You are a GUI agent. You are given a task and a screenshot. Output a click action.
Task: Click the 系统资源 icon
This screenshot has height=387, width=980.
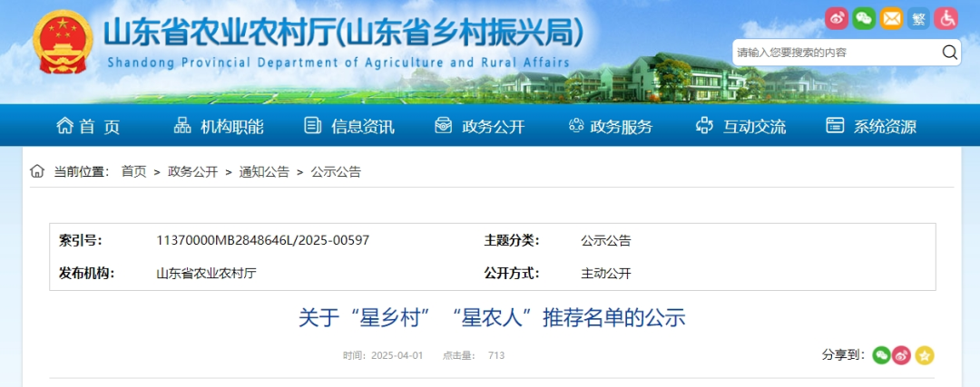coord(835,125)
